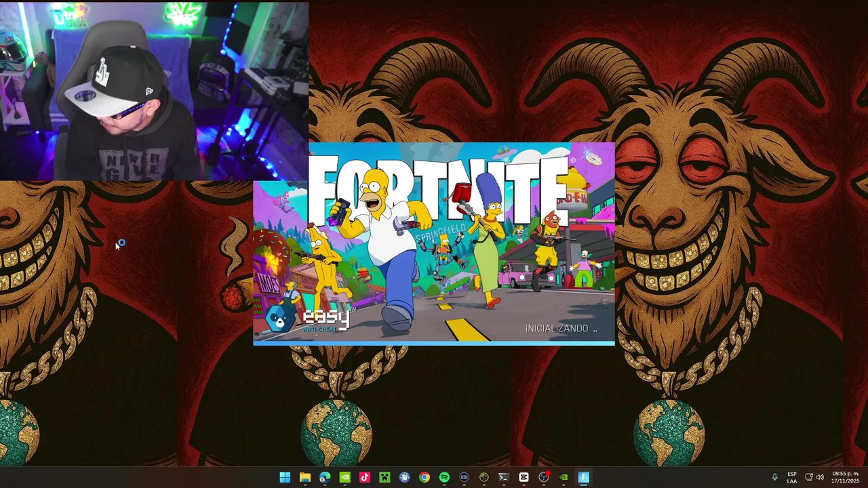Open the Windows Start menu
This screenshot has width=868, height=488.
[285, 477]
